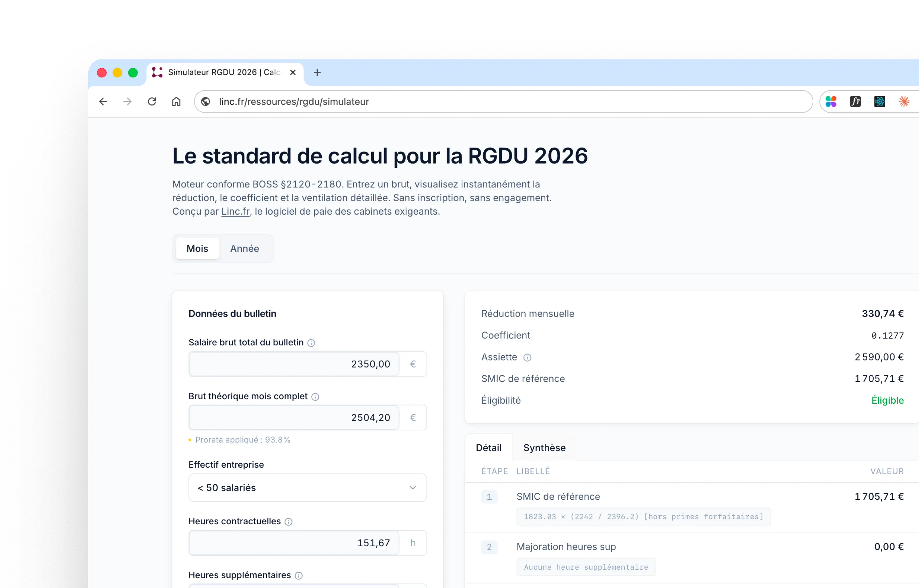919x588 pixels.
Task: Click the forward navigation arrow
Action: (127, 102)
